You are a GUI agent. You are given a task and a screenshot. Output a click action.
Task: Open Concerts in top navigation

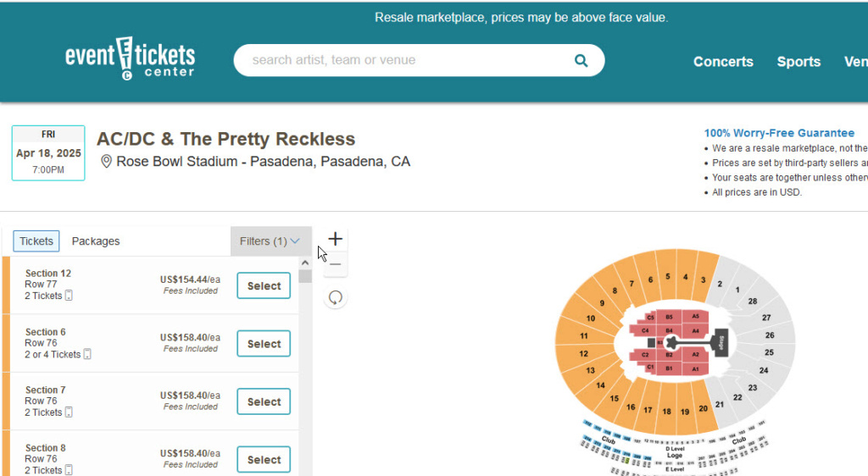pos(723,62)
